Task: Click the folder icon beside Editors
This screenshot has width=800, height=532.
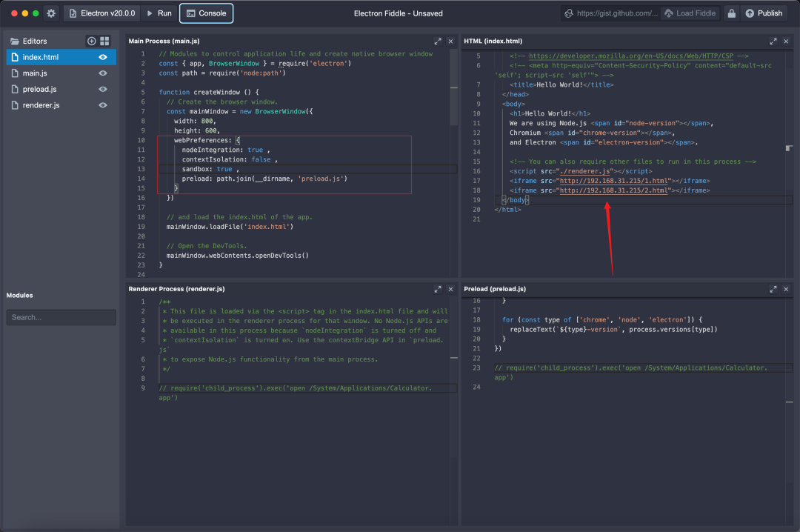Action: click(15, 41)
